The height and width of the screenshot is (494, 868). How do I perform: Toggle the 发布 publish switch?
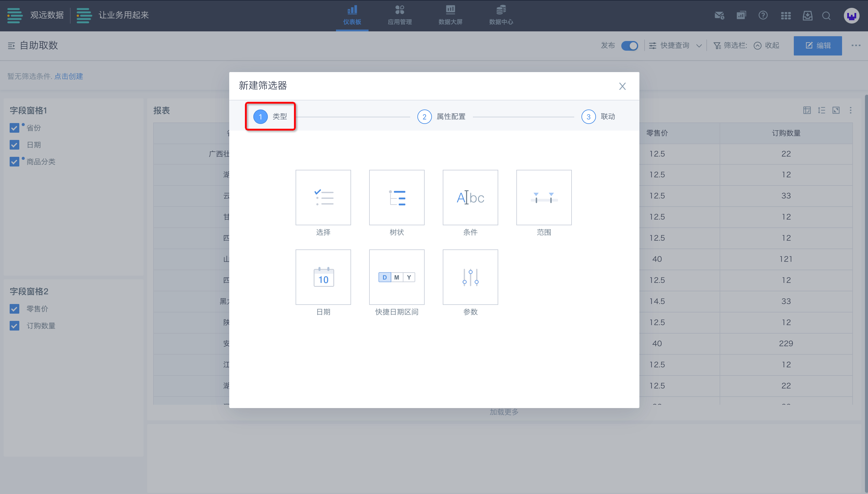click(x=629, y=46)
